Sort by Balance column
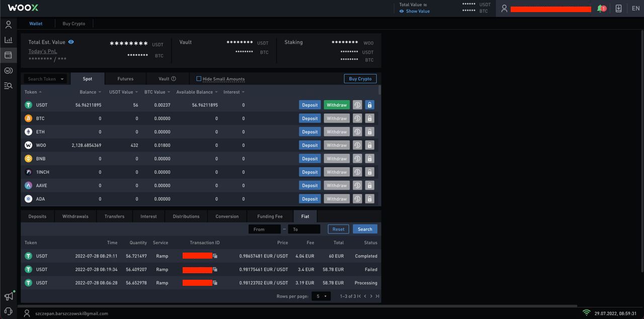Screen dimensions: 644x319 90,92
